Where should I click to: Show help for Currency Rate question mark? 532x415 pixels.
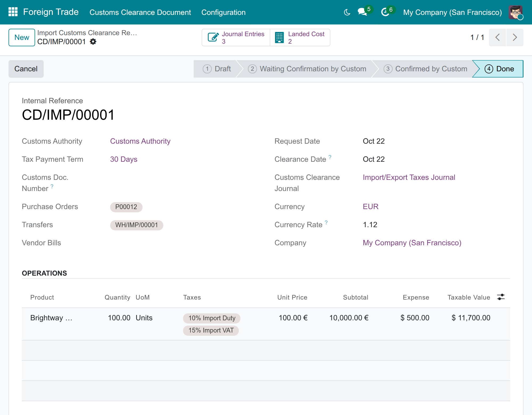(326, 222)
